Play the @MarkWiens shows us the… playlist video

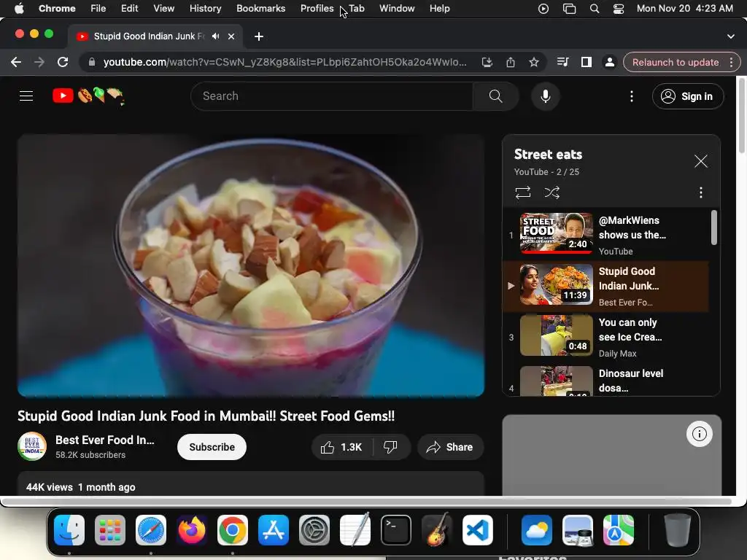coord(605,235)
